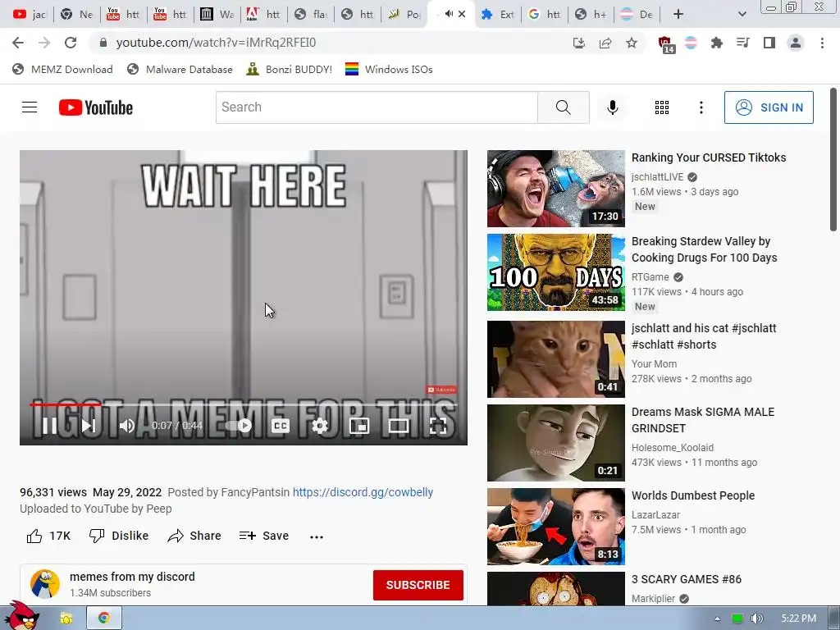Open a new tab with plus button
The height and width of the screenshot is (630, 840).
pos(678,15)
